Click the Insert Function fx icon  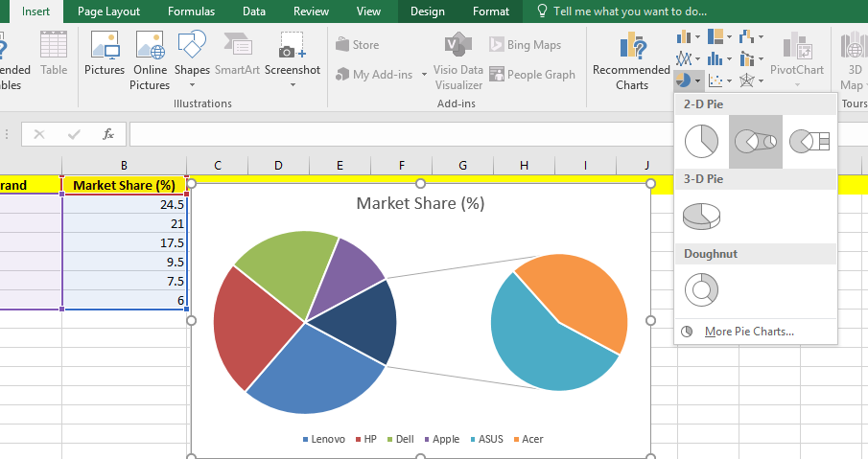108,134
